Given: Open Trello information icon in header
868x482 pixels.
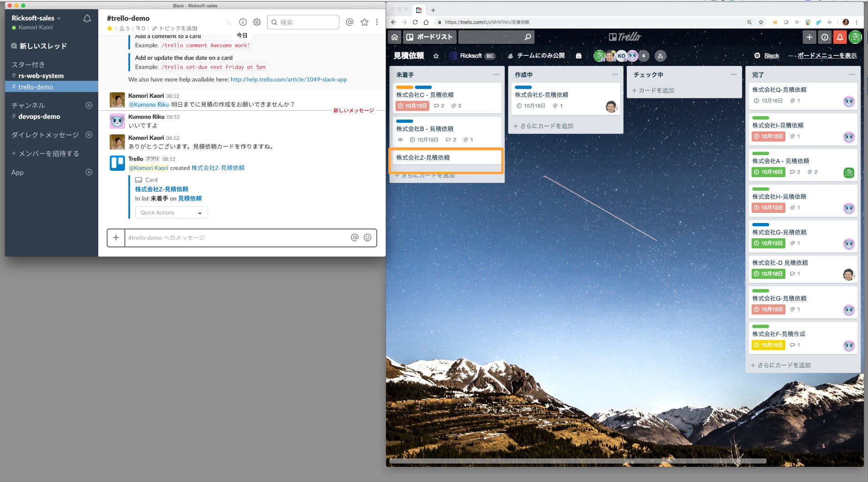Looking at the screenshot, I should click(x=825, y=37).
